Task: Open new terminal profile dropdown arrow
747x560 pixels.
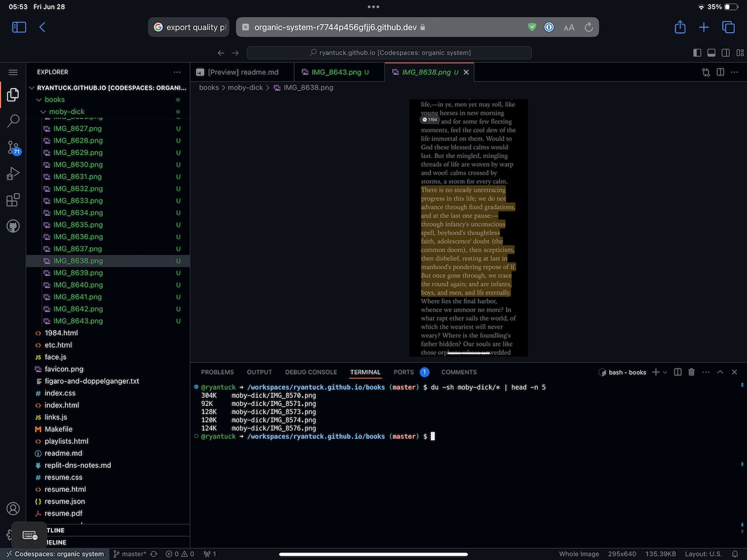Action: coord(665,372)
